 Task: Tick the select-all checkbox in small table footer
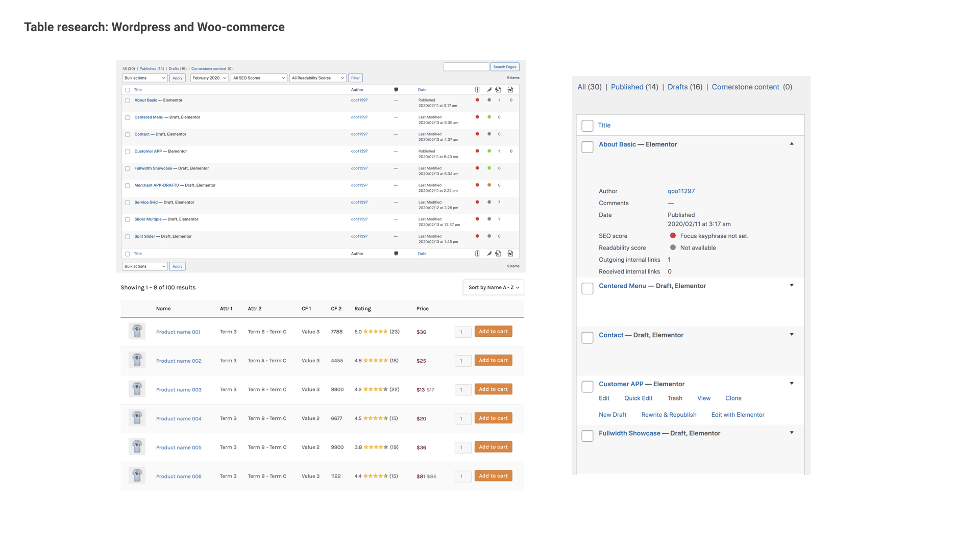[128, 254]
